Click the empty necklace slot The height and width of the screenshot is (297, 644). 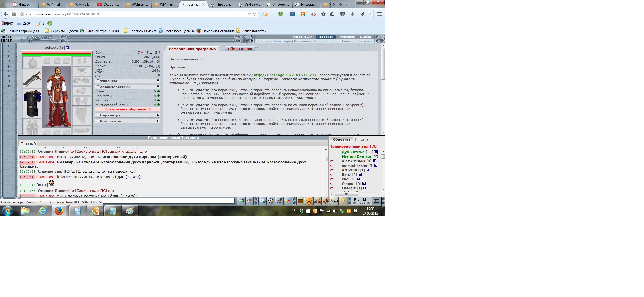pos(82,70)
